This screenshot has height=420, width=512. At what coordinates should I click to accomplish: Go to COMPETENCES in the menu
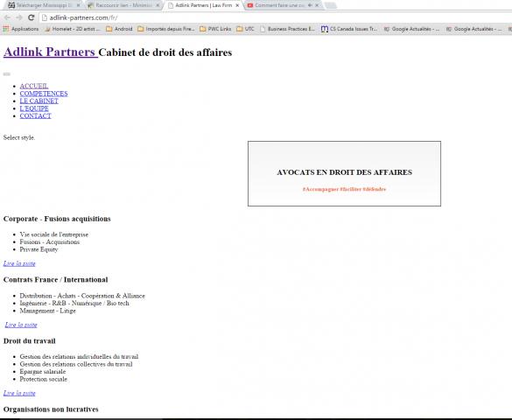pyautogui.click(x=44, y=94)
